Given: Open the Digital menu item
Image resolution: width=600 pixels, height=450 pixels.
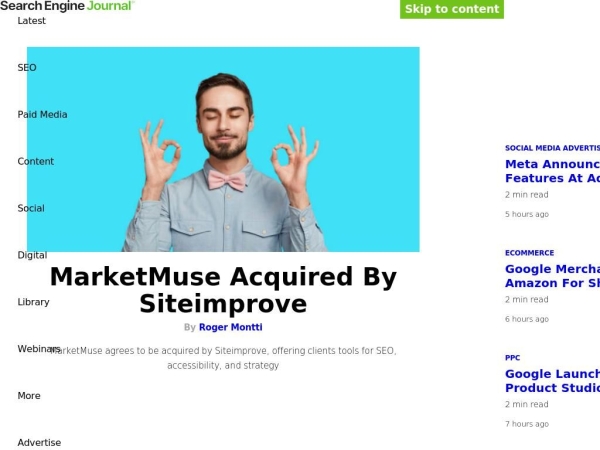Looking at the screenshot, I should [x=32, y=255].
